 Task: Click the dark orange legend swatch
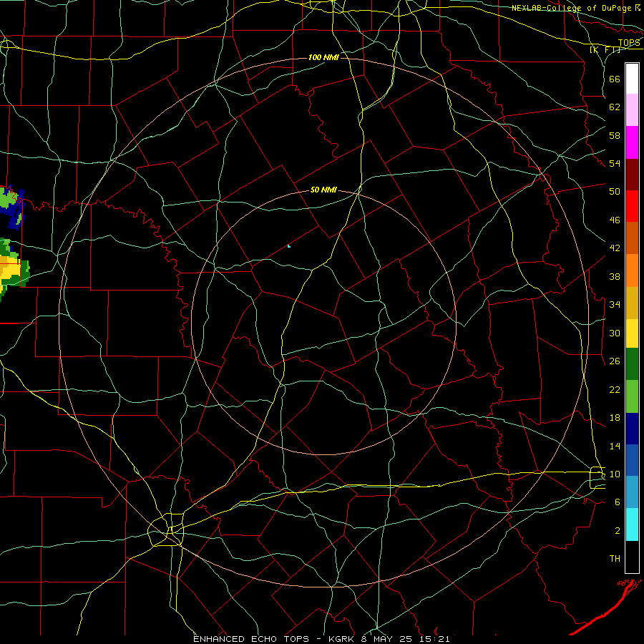point(632,238)
